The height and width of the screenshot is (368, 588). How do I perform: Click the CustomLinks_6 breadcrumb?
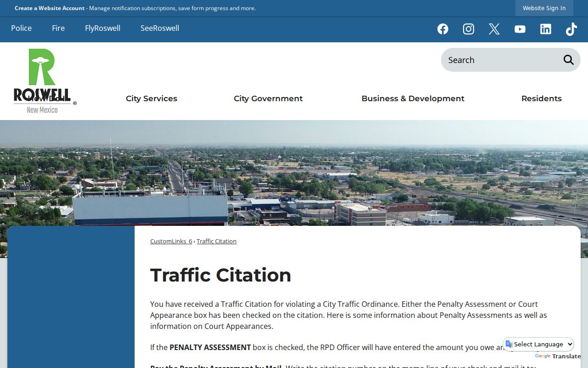pos(171,241)
